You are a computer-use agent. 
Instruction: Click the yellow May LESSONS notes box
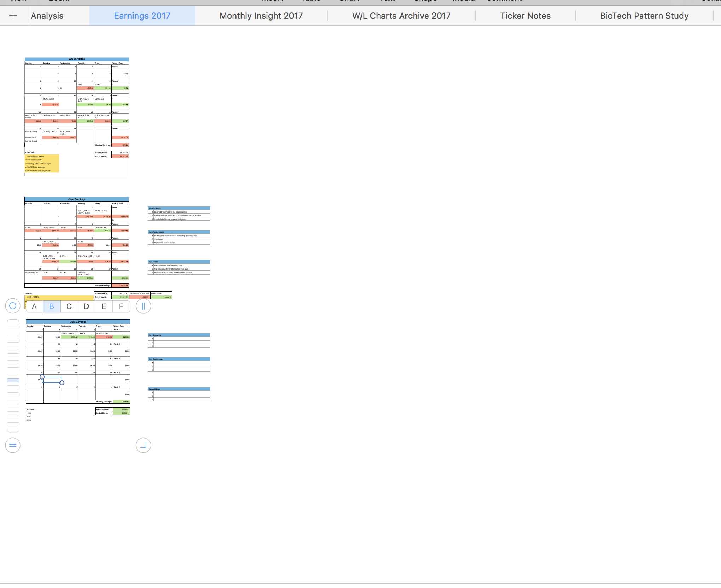click(x=42, y=163)
